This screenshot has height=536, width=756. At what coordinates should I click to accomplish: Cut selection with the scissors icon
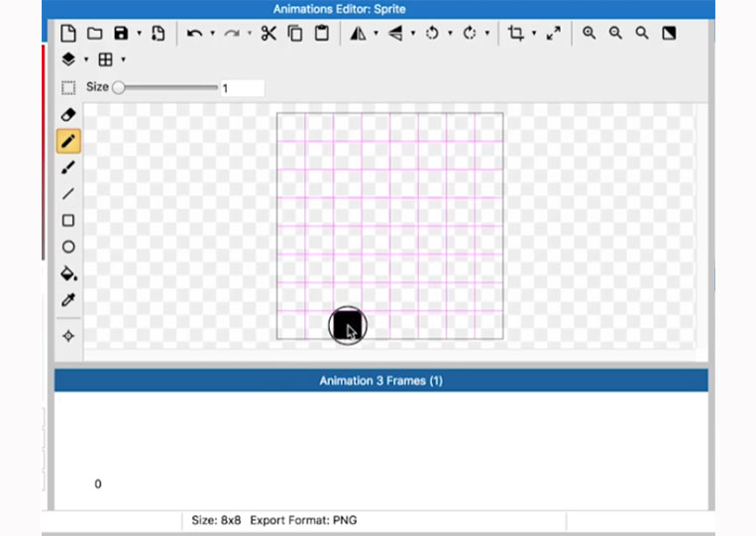pos(269,34)
